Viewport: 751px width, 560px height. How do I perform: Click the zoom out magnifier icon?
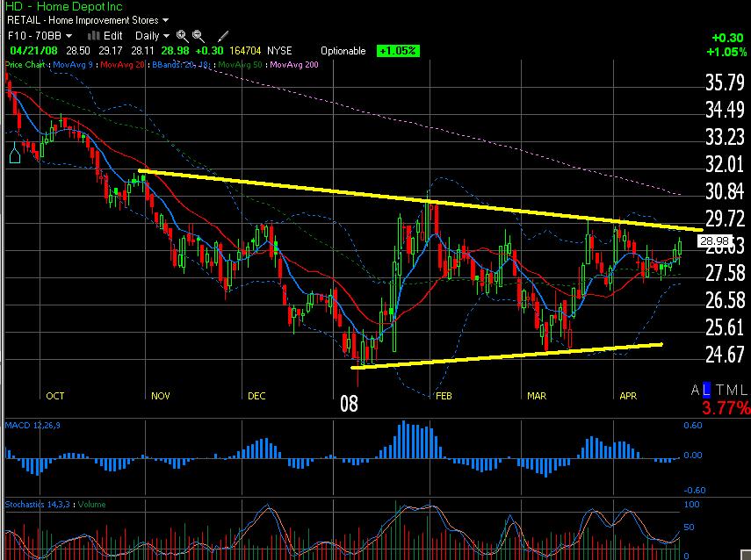click(x=199, y=36)
